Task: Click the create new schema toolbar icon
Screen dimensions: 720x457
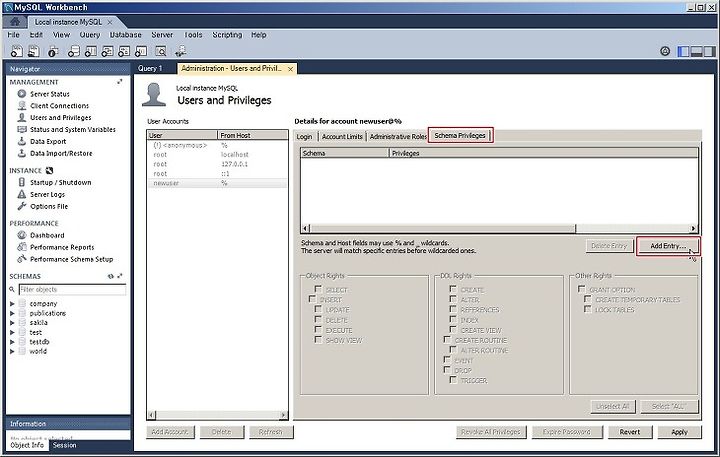Action: point(73,51)
